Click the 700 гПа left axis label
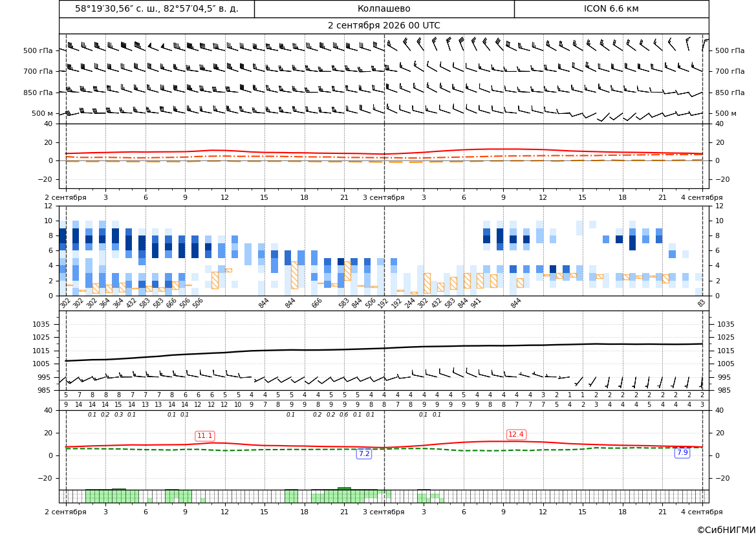Screen dimensions: 756x535 point(38,71)
